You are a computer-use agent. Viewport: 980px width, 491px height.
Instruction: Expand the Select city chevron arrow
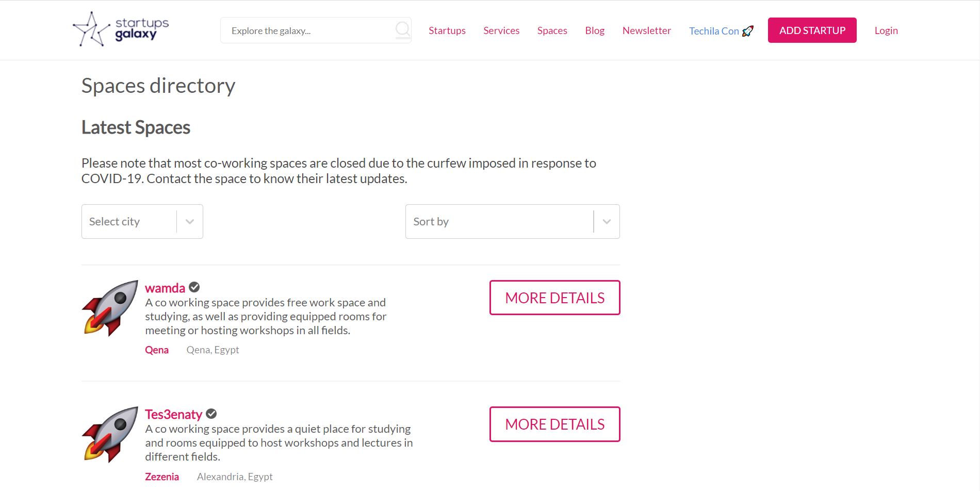[190, 222]
